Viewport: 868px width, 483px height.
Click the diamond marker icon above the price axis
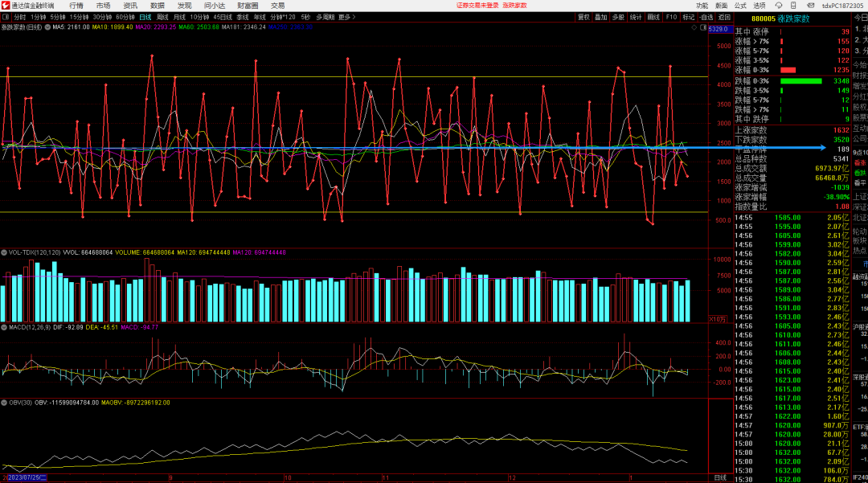pyautogui.click(x=694, y=27)
